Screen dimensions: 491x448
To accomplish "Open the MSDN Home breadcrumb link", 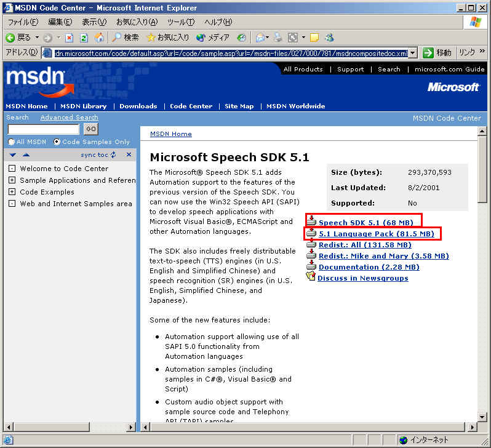I will pos(171,134).
